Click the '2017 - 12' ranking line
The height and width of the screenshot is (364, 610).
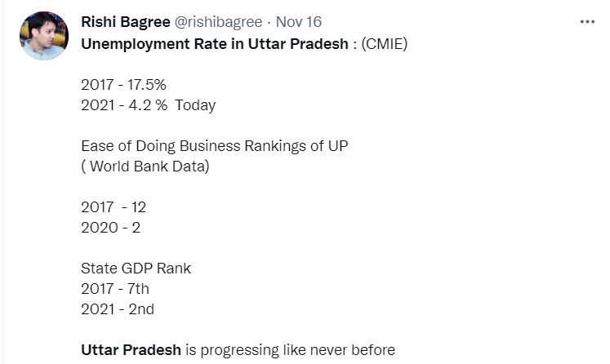pos(114,207)
